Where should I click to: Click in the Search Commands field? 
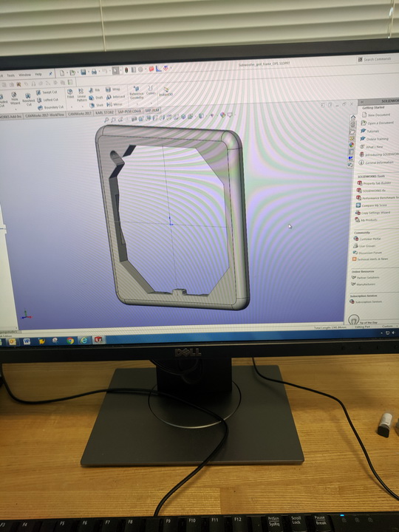[x=377, y=59]
